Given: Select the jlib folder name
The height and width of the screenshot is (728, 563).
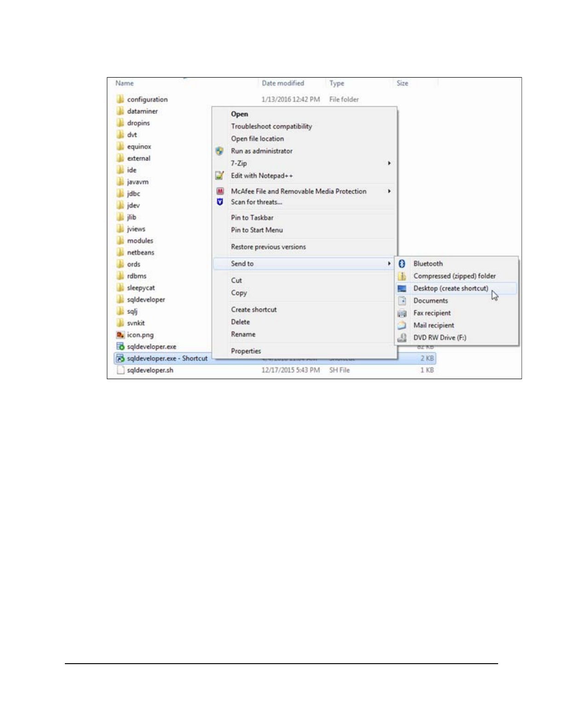Looking at the screenshot, I should pos(132,217).
